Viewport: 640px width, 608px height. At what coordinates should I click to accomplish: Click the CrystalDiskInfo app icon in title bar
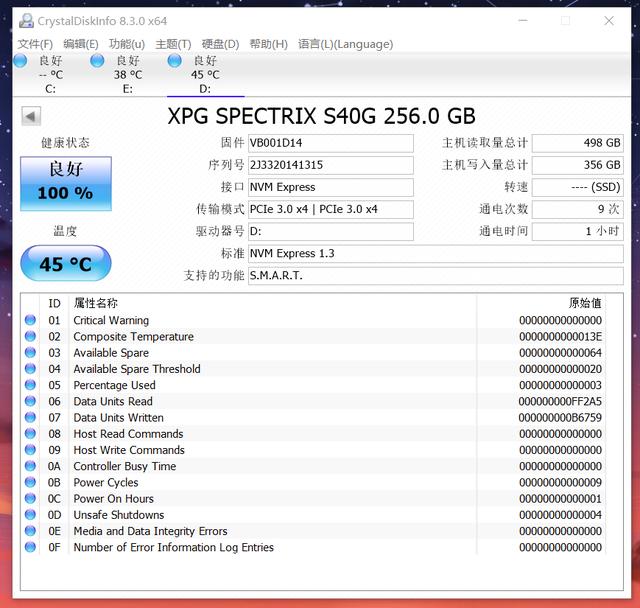coord(27,21)
